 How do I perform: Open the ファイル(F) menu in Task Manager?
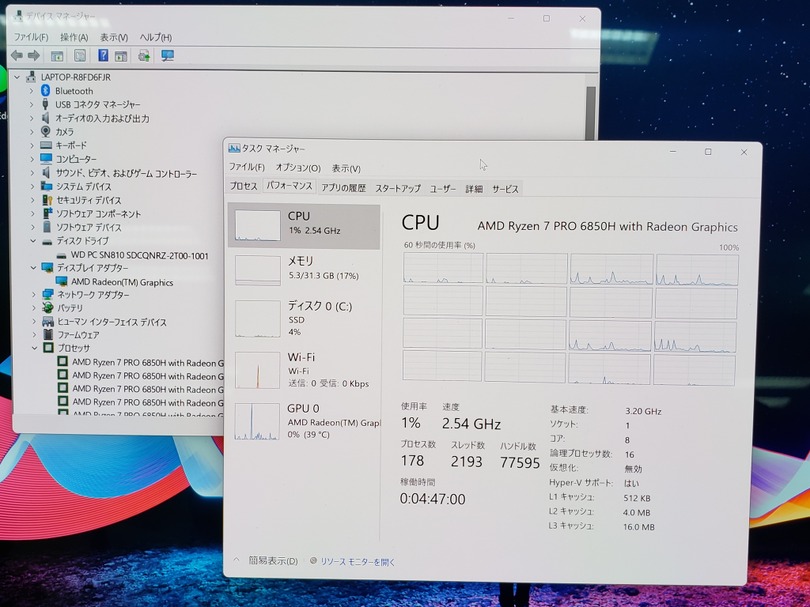[246, 167]
